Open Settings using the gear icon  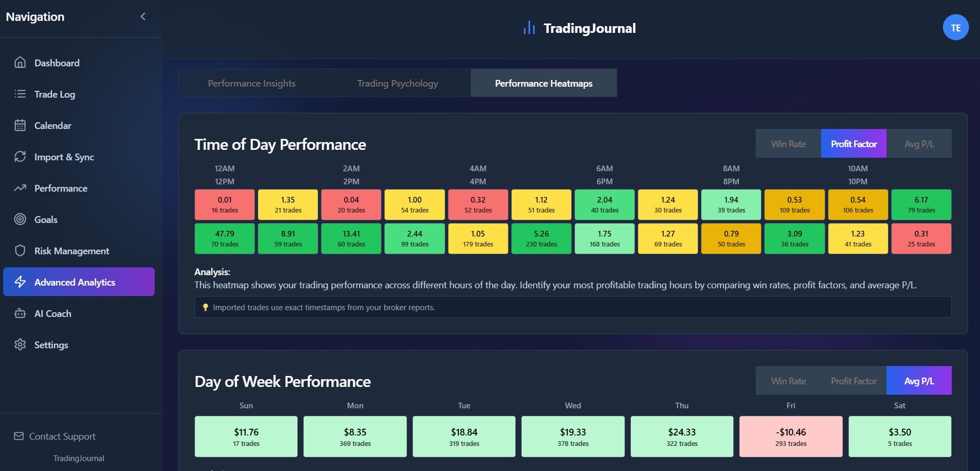tap(19, 345)
